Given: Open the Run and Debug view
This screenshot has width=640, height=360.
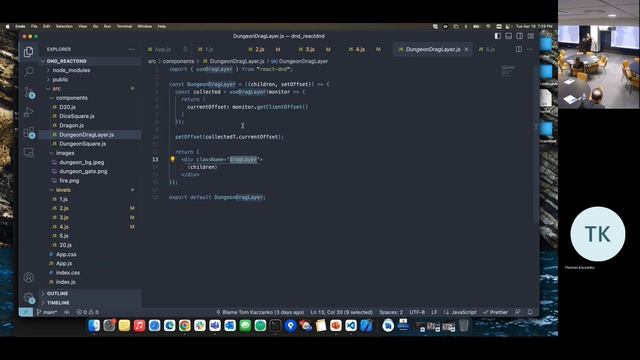Looking at the screenshot, I should pyautogui.click(x=29, y=112).
